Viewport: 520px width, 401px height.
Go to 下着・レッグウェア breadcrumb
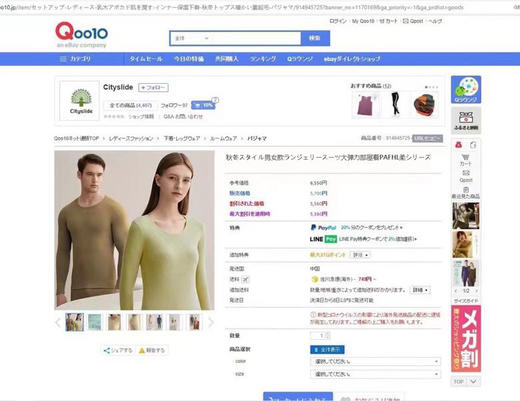182,138
